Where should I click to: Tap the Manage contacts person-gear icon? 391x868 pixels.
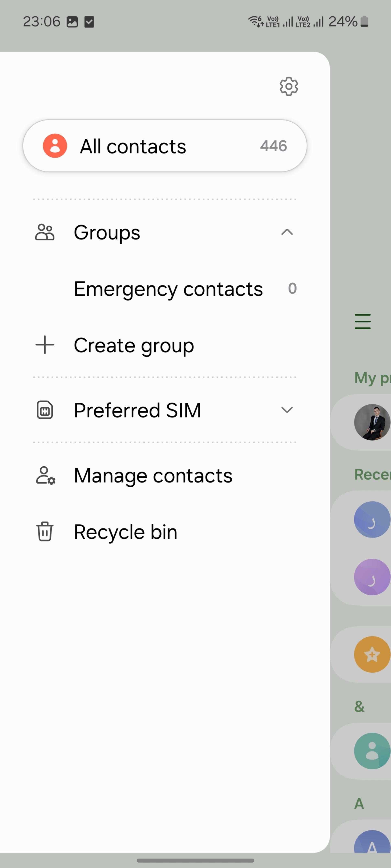pos(46,475)
